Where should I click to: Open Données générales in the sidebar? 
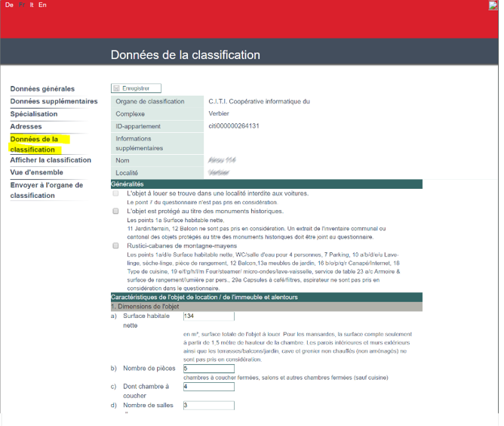[42, 89]
